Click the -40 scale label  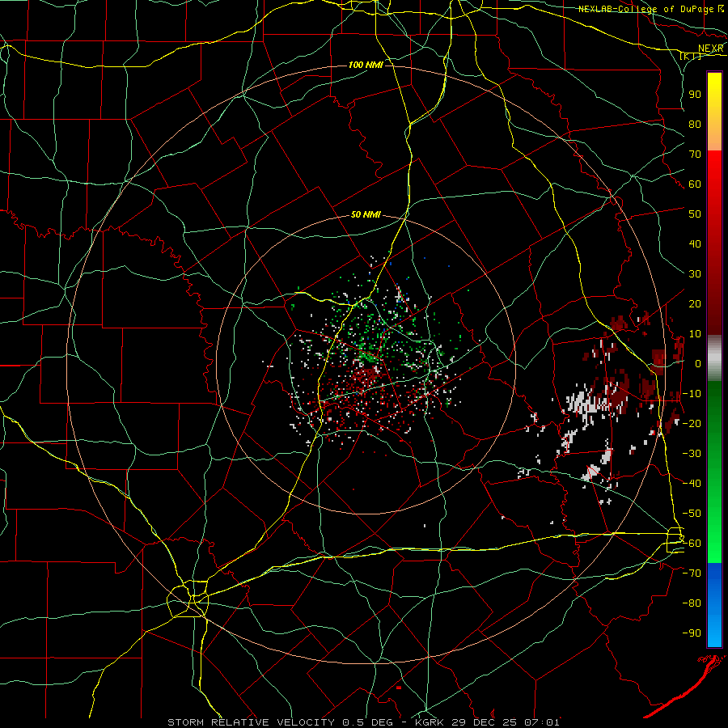tap(692, 484)
